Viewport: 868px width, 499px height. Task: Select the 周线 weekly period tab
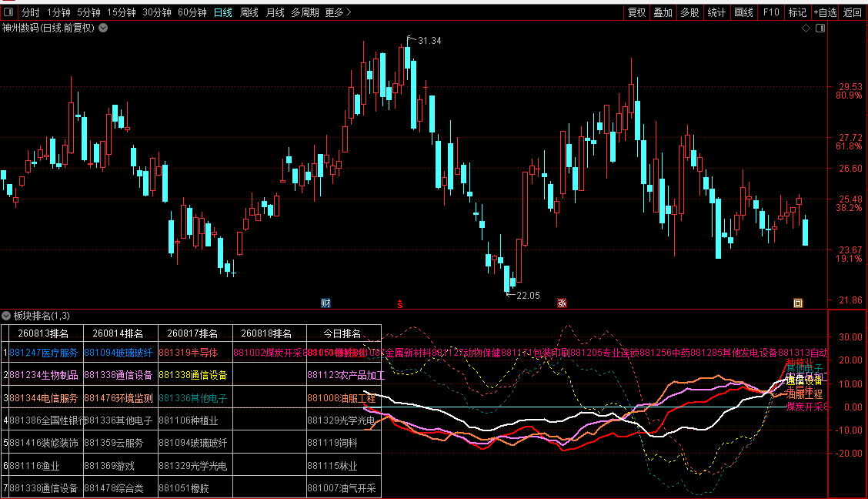coord(249,12)
